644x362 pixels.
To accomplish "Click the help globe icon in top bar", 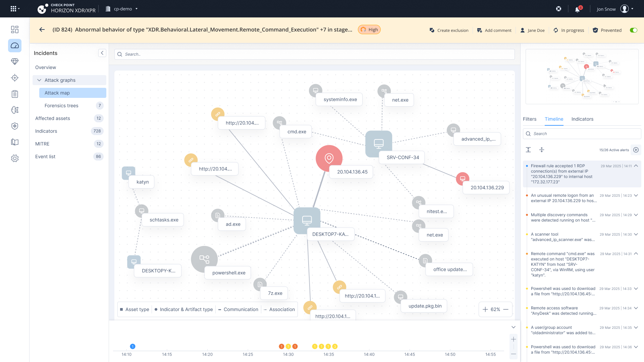I will click(x=558, y=9).
